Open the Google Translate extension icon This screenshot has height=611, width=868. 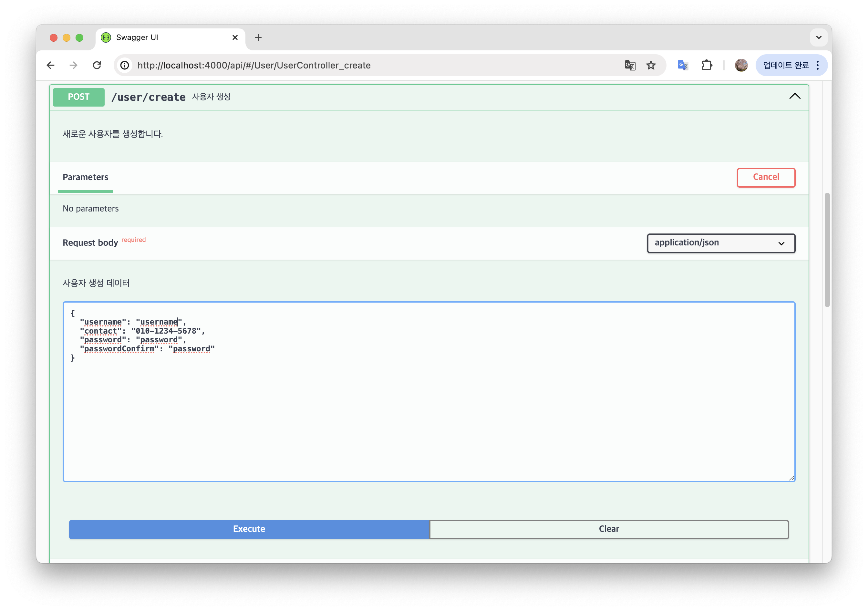click(x=683, y=66)
